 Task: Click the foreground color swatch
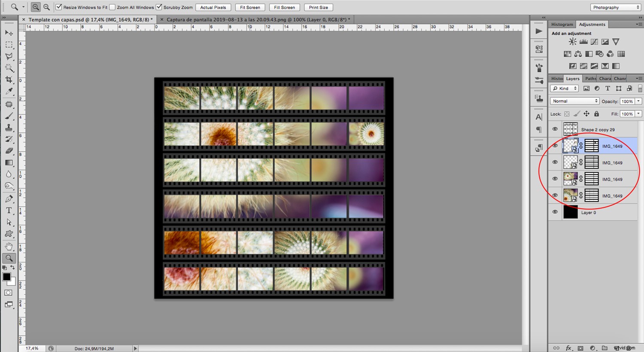(x=6, y=277)
